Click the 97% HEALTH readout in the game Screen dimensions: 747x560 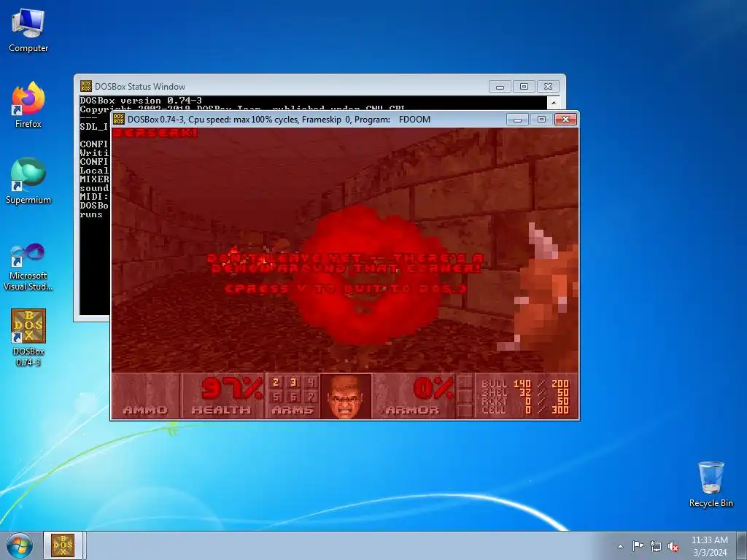tap(222, 396)
